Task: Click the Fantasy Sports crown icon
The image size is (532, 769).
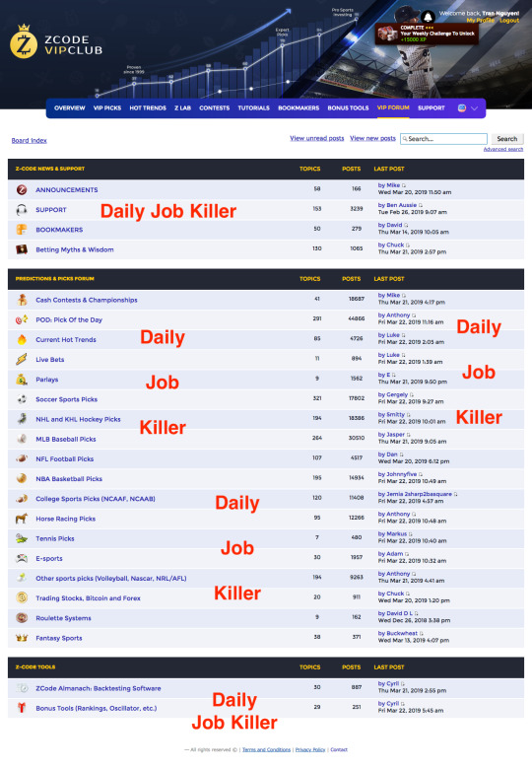Action: coord(22,638)
